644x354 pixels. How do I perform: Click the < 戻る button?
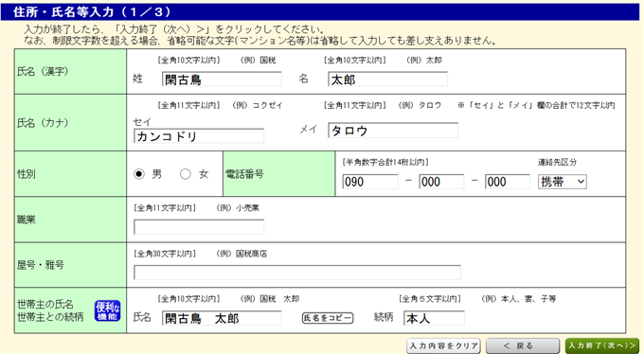523,345
